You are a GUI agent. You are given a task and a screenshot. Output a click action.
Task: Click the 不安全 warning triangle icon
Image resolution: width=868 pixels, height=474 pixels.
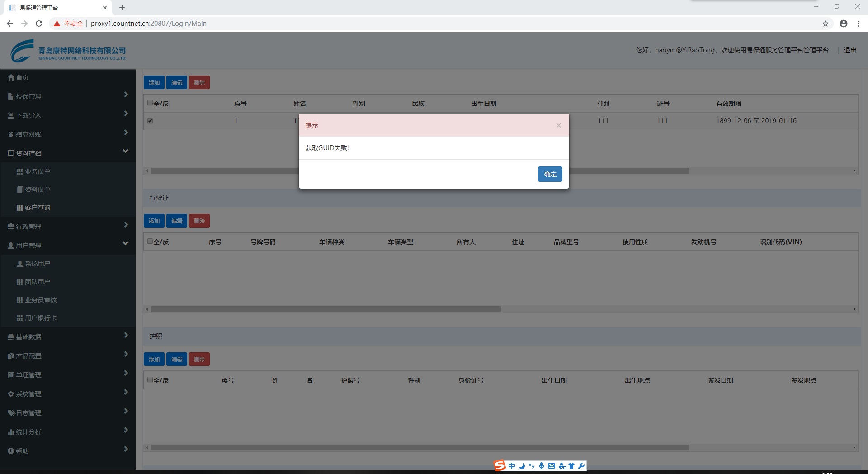(x=57, y=24)
